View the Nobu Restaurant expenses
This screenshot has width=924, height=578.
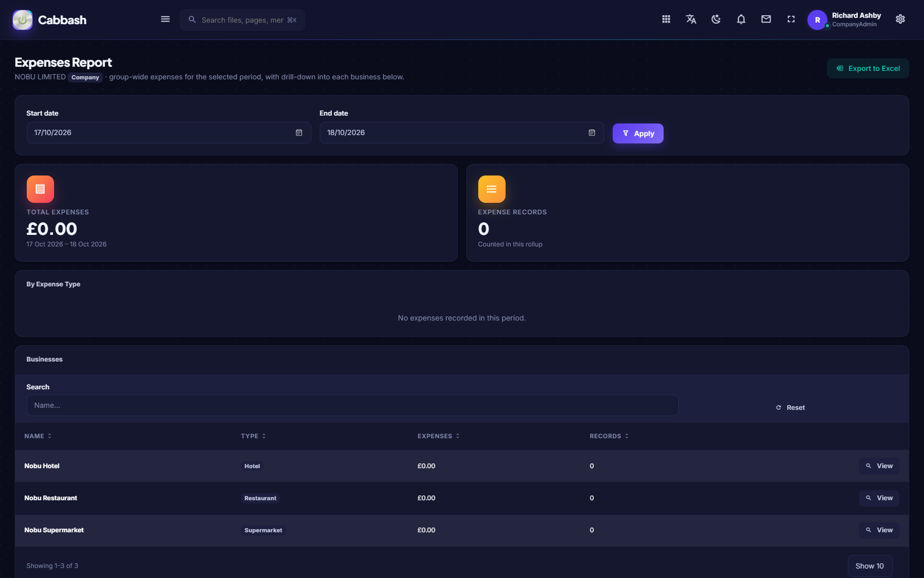pyautogui.click(x=879, y=498)
